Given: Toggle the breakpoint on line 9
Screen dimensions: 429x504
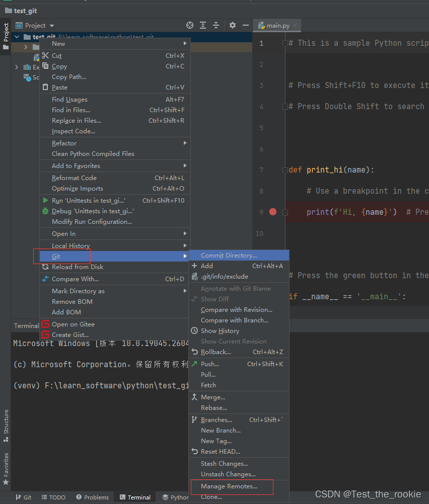Looking at the screenshot, I should (272, 212).
